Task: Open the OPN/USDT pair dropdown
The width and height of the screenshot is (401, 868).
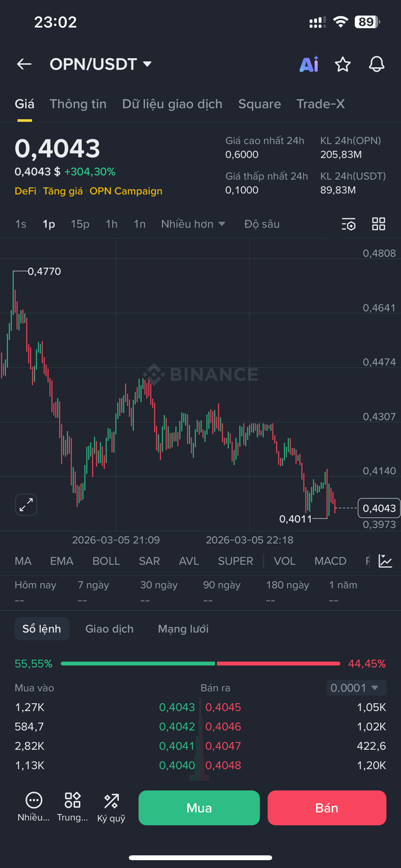Action: [x=101, y=64]
